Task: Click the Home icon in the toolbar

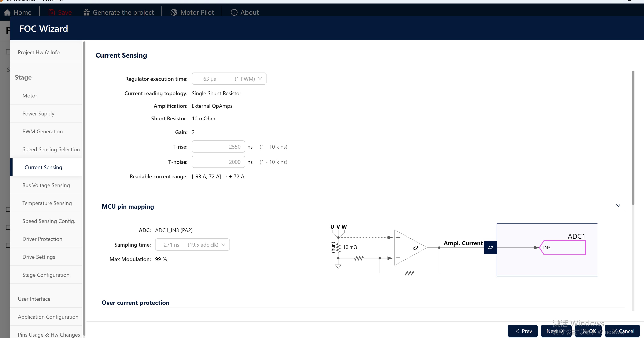Action: 7,12
